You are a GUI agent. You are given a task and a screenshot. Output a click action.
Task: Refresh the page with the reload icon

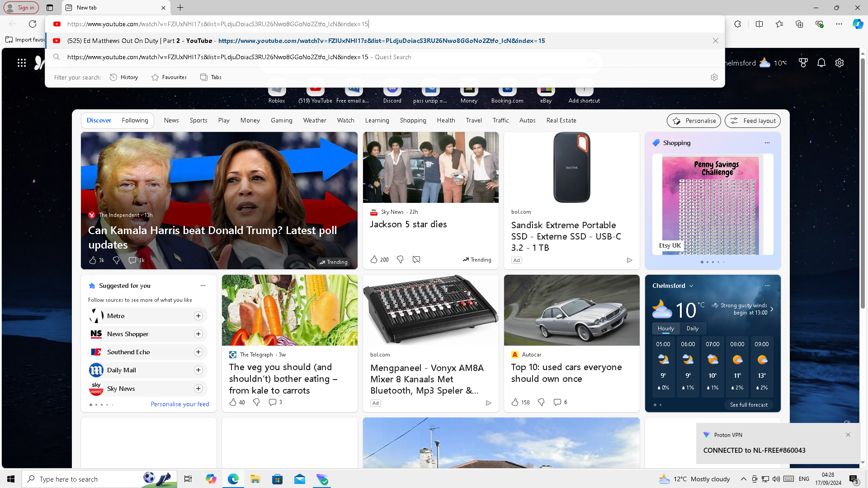[x=33, y=24]
